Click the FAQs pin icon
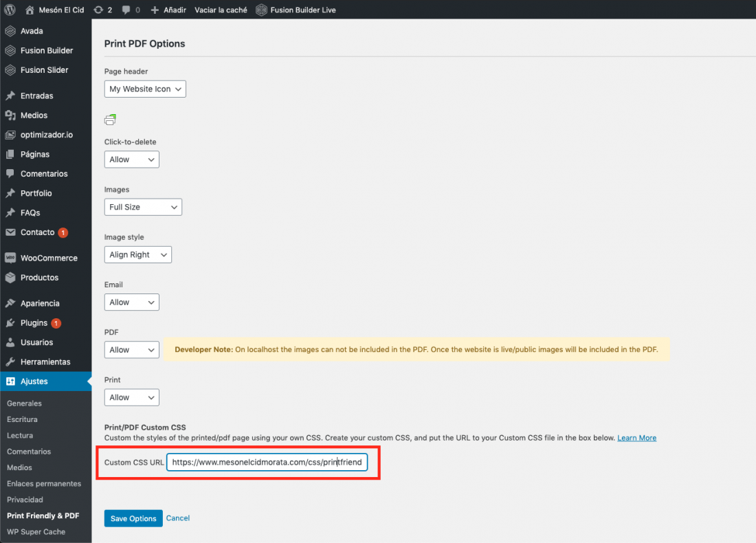The image size is (756, 543). tap(10, 212)
